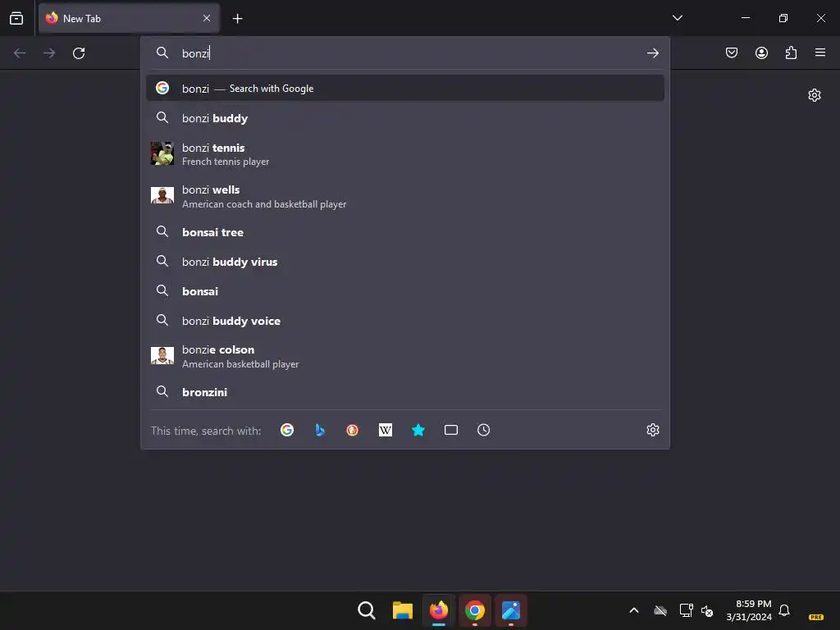Choose 'bonzi tennis' French tennis player suggestion

click(x=405, y=154)
